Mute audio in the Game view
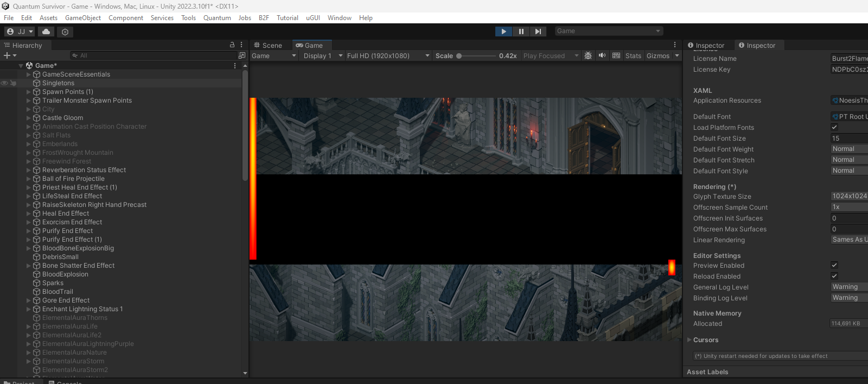This screenshot has height=384, width=868. pyautogui.click(x=602, y=55)
